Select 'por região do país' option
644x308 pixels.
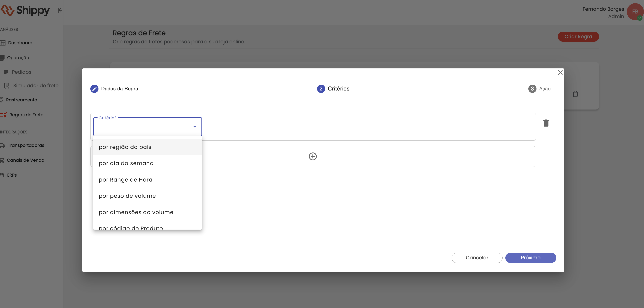pos(125,147)
